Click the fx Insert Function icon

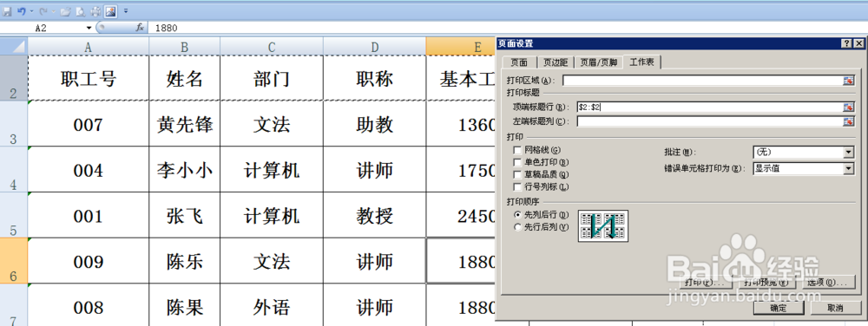click(140, 28)
